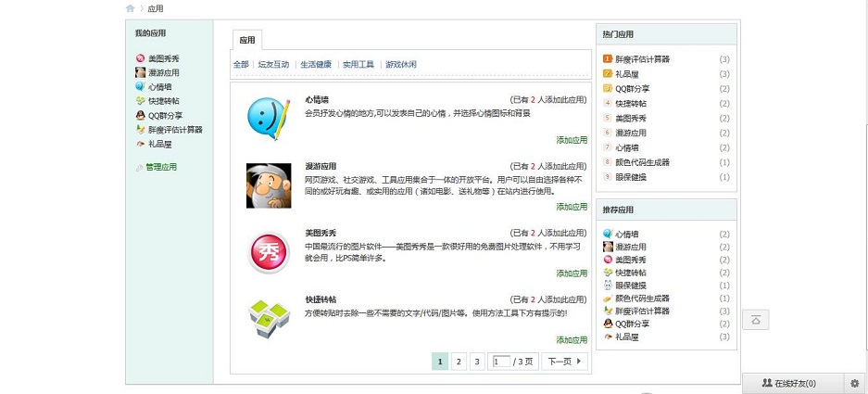The height and width of the screenshot is (394, 868).
Task: Open 眼保健操 in the hot apps list
Action: click(x=631, y=177)
